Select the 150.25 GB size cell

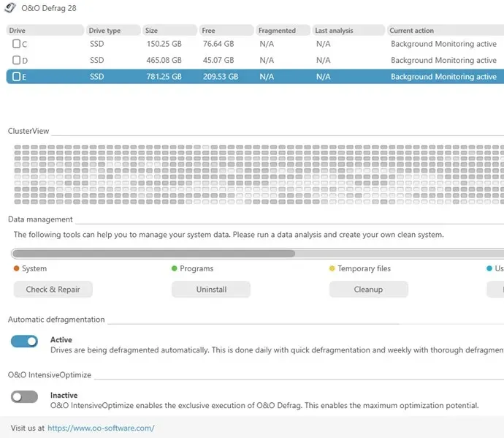[164, 44]
